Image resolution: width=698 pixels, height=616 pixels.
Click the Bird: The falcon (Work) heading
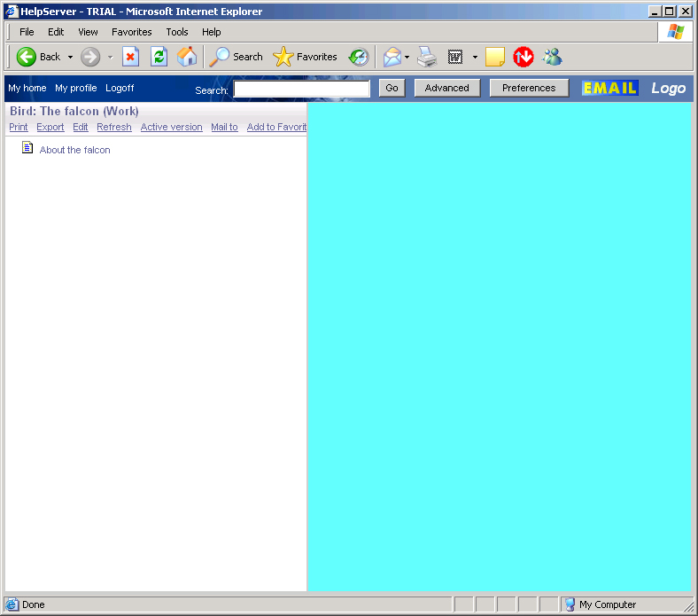(74, 112)
